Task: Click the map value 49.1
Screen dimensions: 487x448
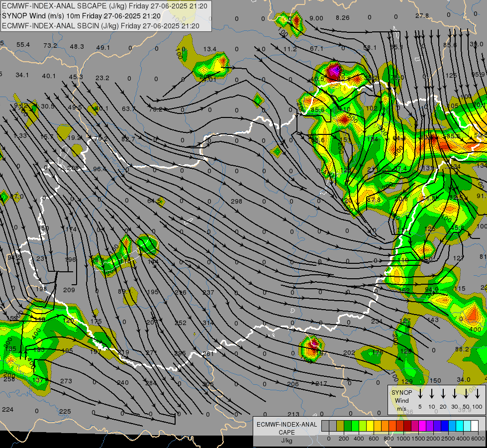Action: pos(103,48)
